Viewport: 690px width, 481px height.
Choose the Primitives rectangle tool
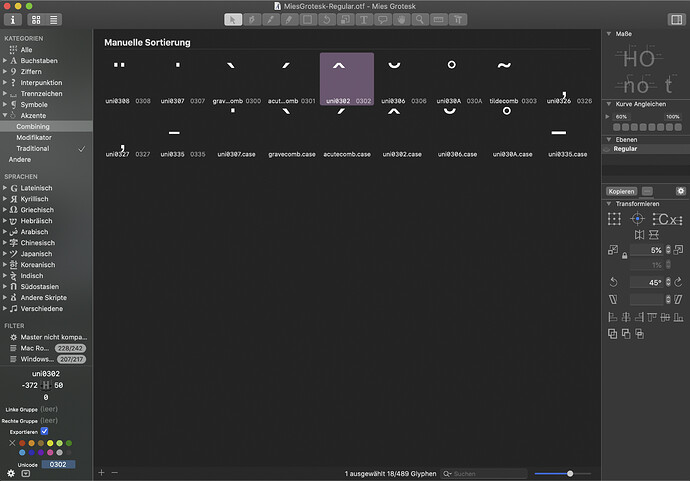[x=308, y=19]
